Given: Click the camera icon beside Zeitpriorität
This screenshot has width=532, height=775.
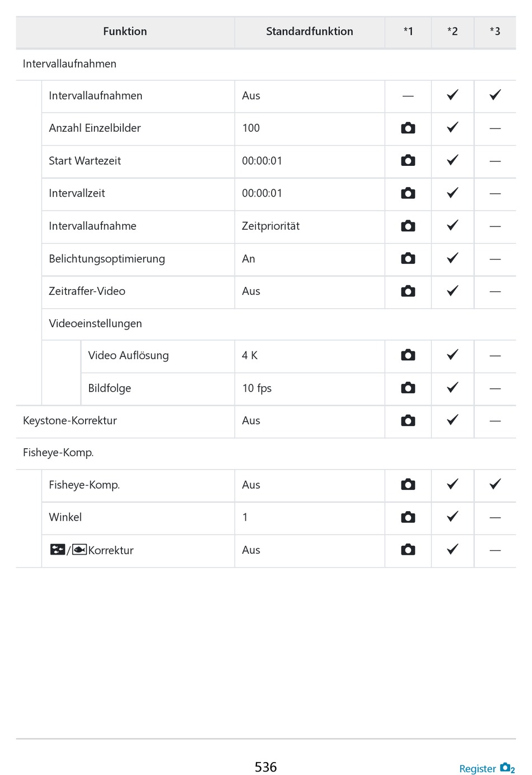Looking at the screenshot, I should point(408,226).
